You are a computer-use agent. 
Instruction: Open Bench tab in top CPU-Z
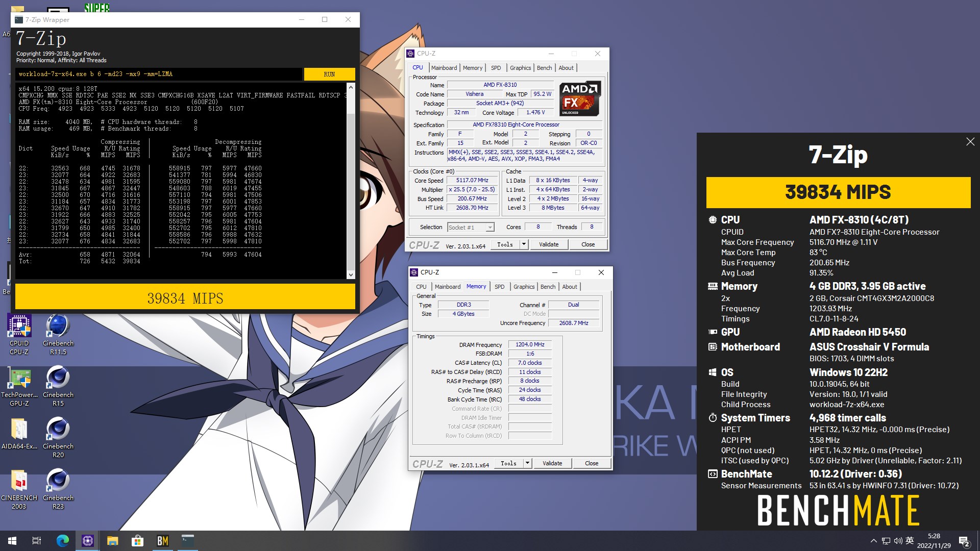[545, 68]
